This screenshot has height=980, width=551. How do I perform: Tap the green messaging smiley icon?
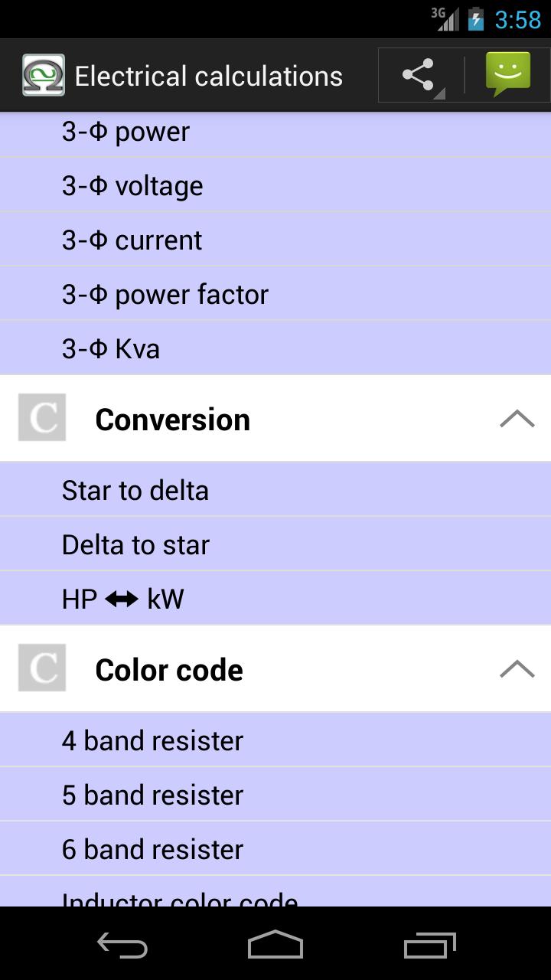[x=507, y=75]
